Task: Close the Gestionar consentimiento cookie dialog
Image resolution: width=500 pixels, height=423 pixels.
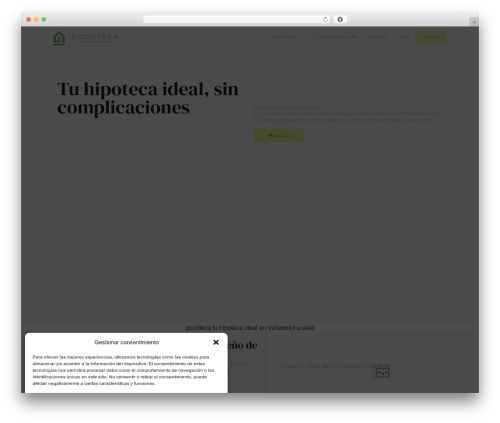Action: point(216,342)
